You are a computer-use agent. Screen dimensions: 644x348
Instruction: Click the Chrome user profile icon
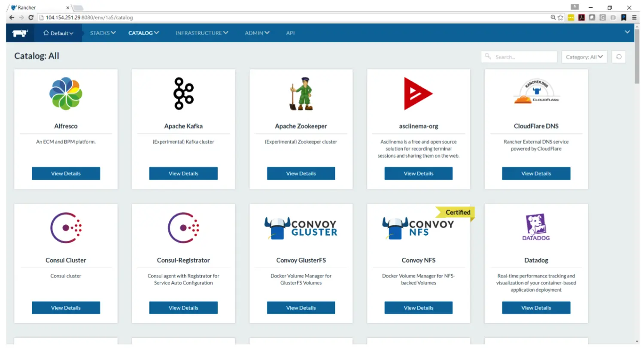coord(574,7)
